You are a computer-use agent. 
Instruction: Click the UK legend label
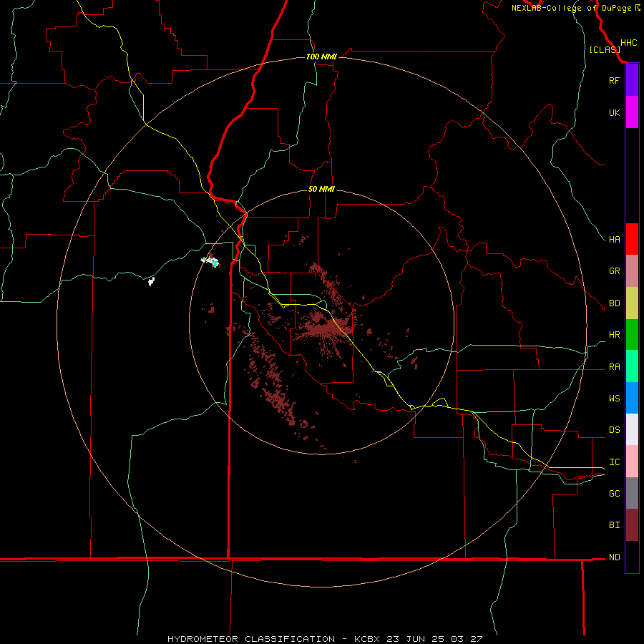(614, 113)
